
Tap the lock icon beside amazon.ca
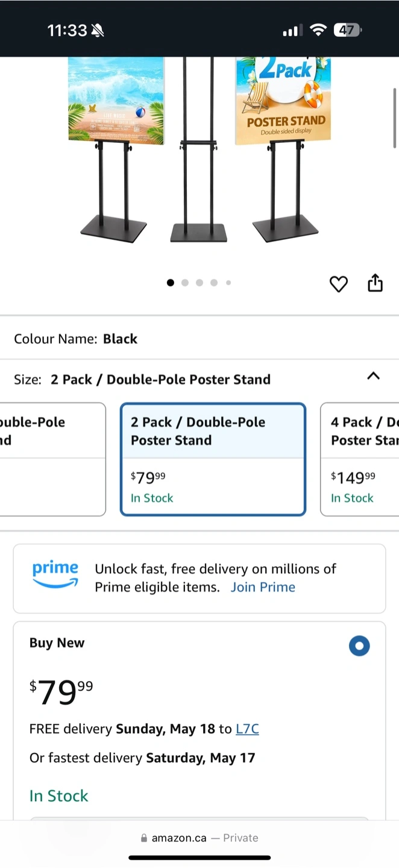[x=143, y=838]
